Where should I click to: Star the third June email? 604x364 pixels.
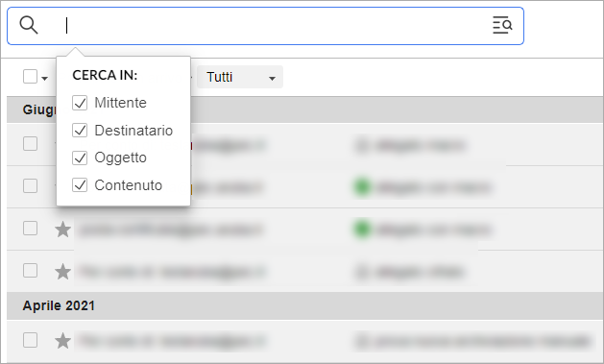pyautogui.click(x=62, y=230)
